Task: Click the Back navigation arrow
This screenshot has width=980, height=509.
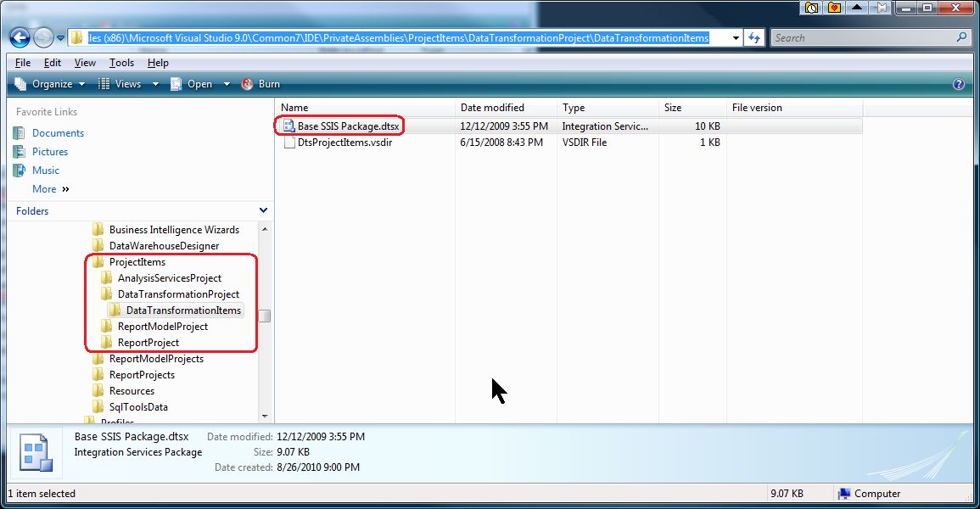Action: 20,37
